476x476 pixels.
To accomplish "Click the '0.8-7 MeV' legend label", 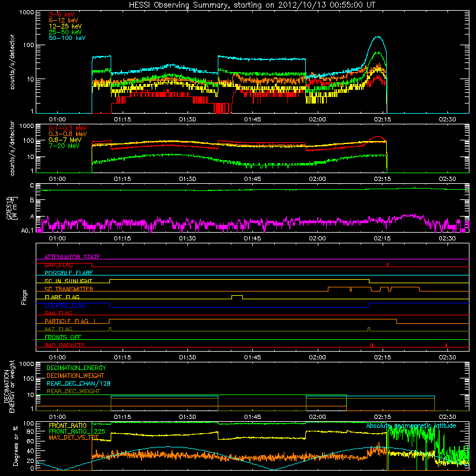I will tap(65, 140).
